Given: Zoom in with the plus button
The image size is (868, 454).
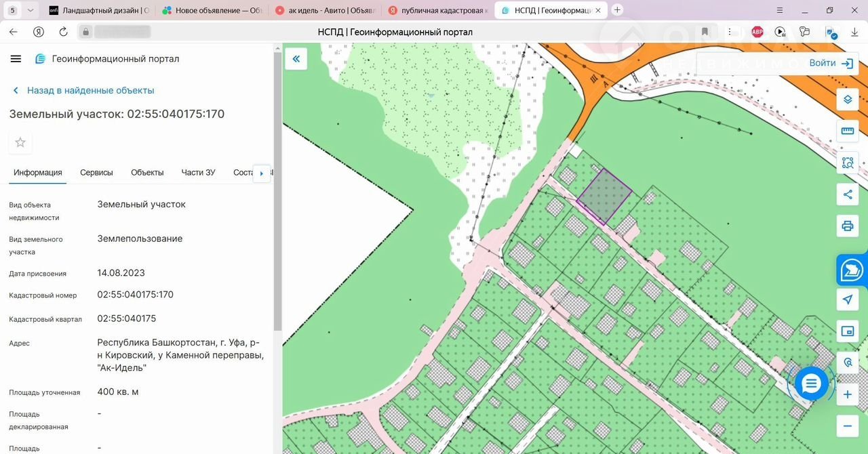Looking at the screenshot, I should point(847,394).
